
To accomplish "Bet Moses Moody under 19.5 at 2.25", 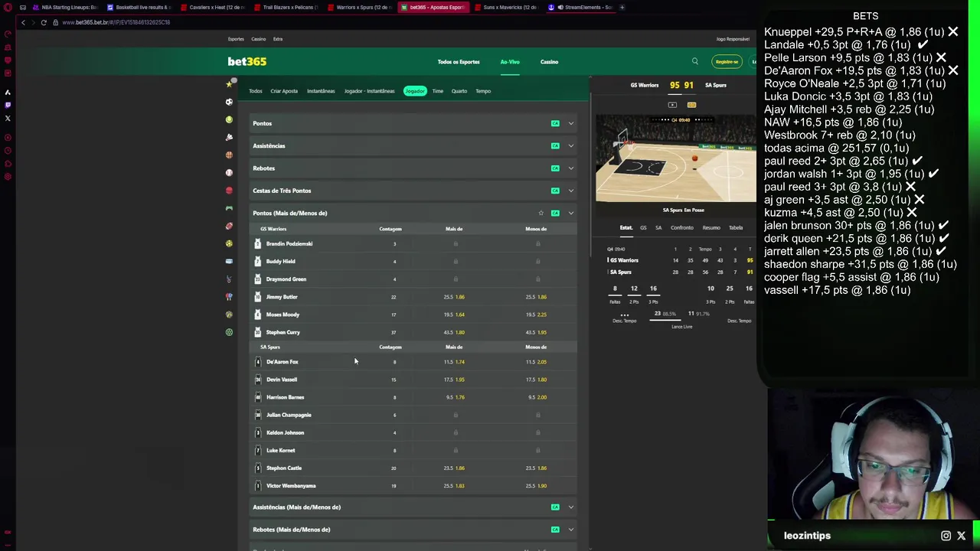I will (537, 315).
